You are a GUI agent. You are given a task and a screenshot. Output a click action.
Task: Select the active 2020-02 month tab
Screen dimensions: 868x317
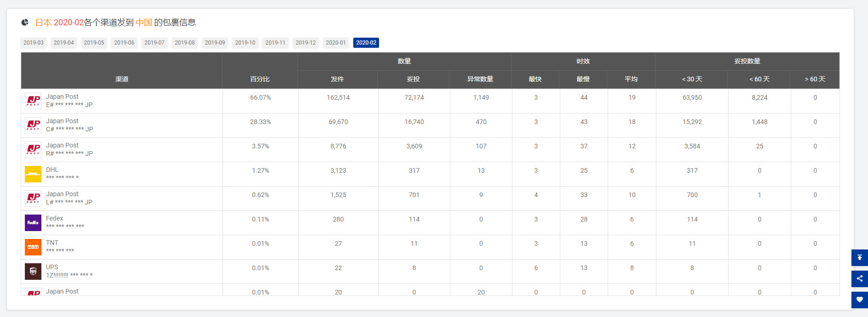[x=366, y=43]
